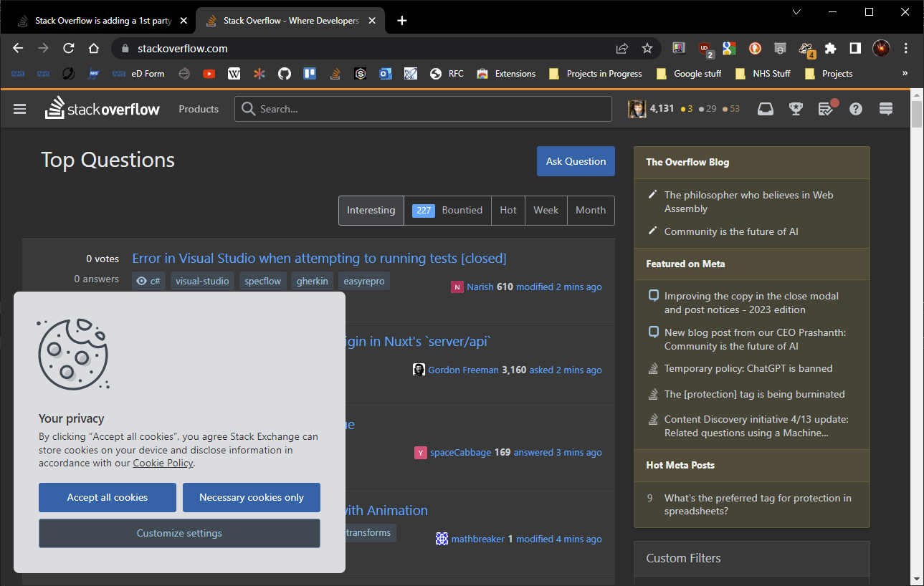
Task: Click the scrollbar down arrow
Action: pyautogui.click(x=917, y=579)
